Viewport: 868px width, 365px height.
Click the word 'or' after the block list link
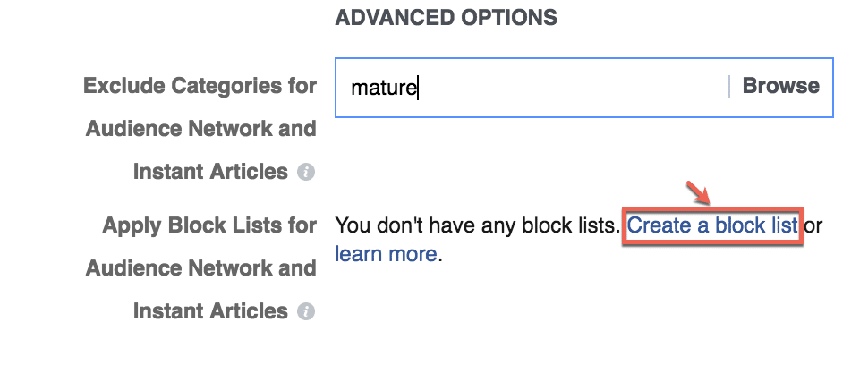tap(813, 225)
